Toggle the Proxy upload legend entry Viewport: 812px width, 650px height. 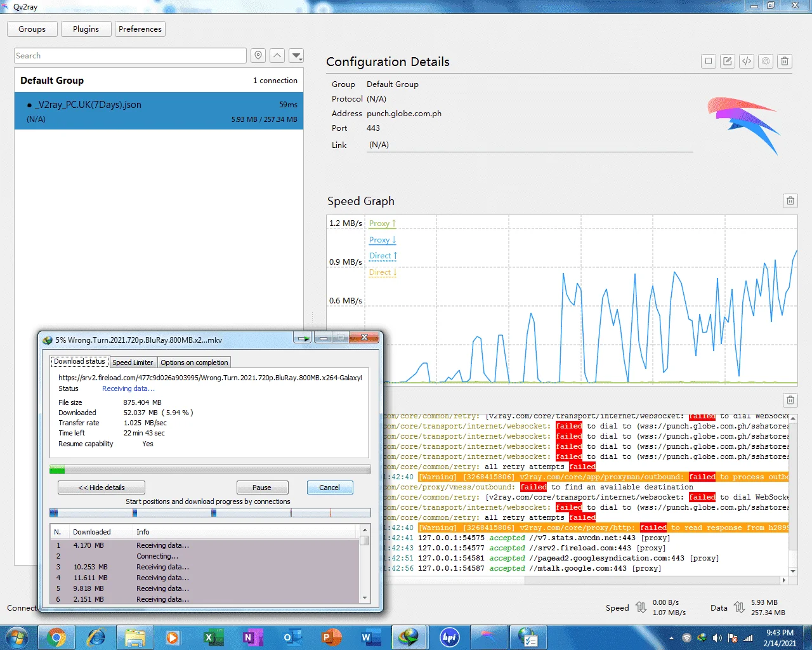point(383,223)
